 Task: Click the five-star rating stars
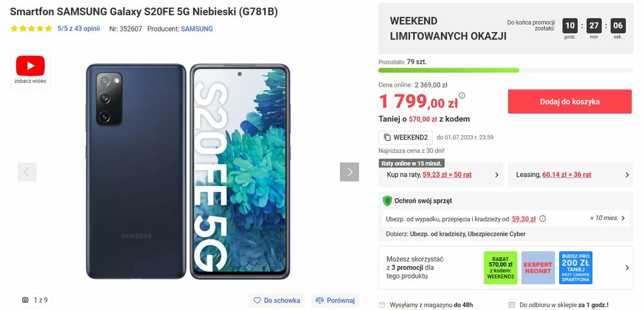(31, 29)
